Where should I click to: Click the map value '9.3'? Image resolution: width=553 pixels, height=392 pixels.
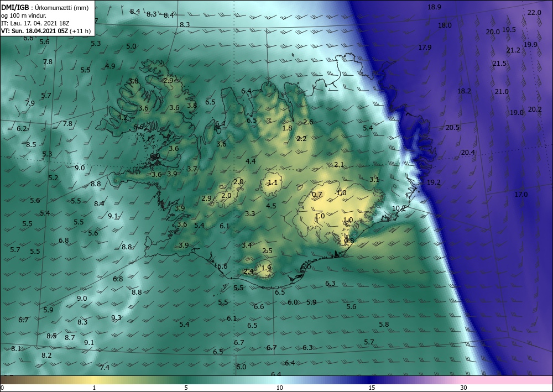[116, 317]
